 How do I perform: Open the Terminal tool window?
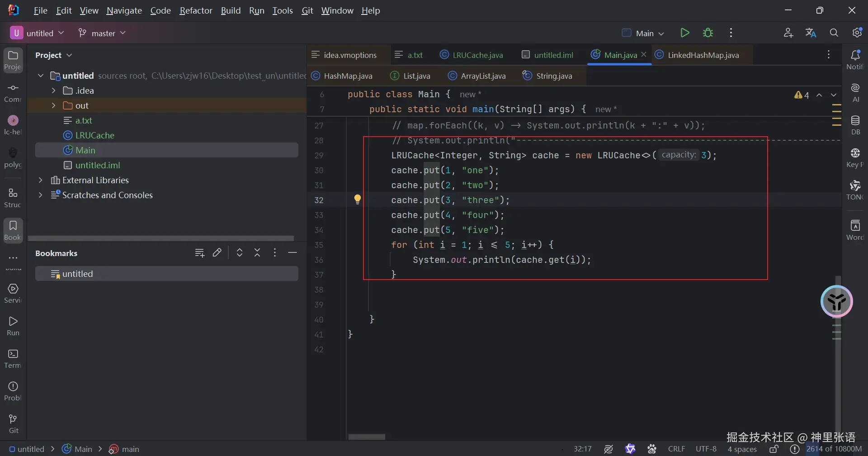click(13, 358)
